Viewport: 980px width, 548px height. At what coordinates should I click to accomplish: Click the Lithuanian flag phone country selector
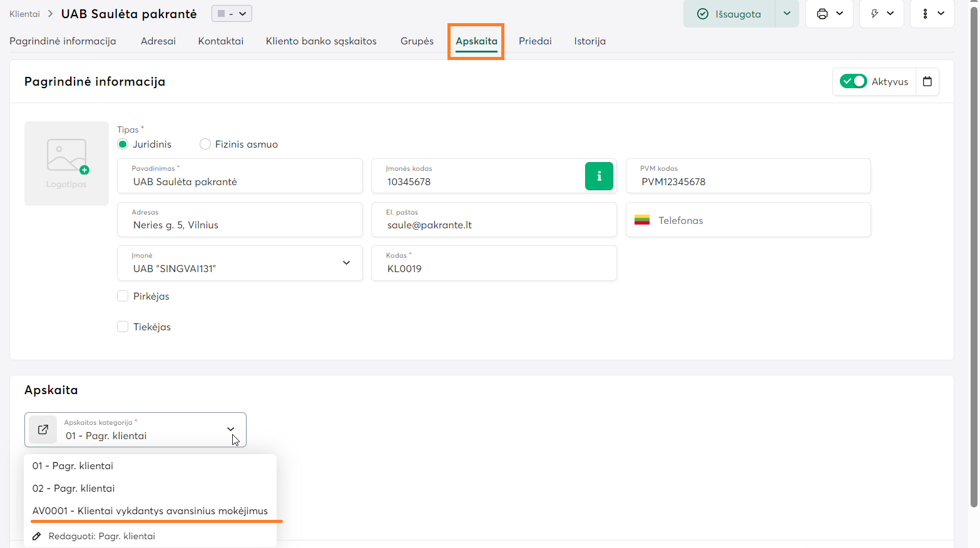642,220
